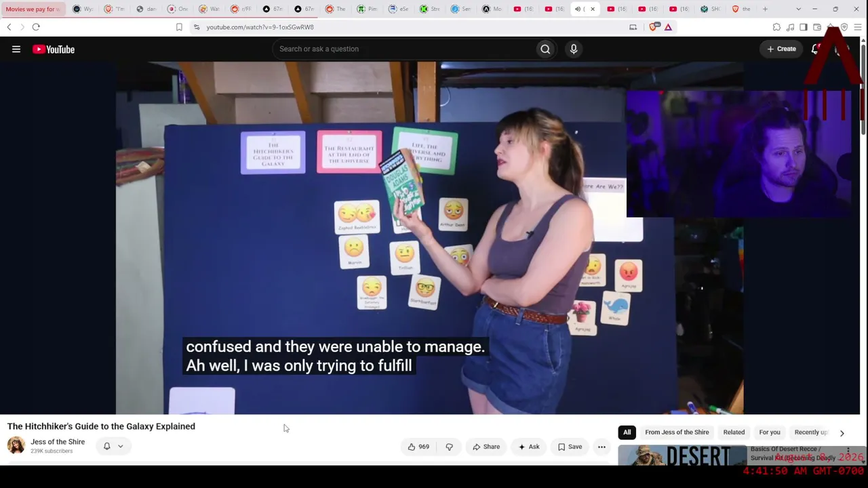Open Brave wallet icon in toolbar
This screenshot has width=868, height=488.
pyautogui.click(x=817, y=27)
